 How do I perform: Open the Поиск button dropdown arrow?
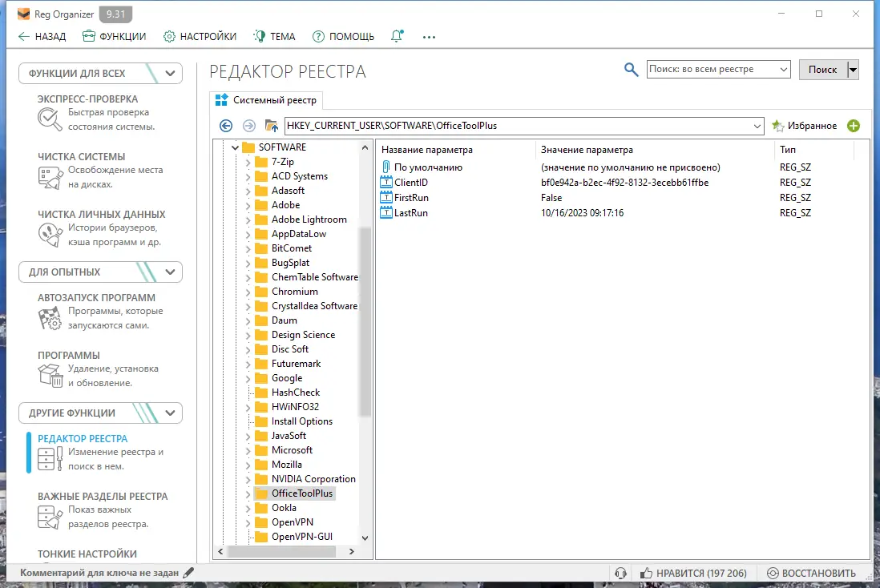[x=853, y=70]
